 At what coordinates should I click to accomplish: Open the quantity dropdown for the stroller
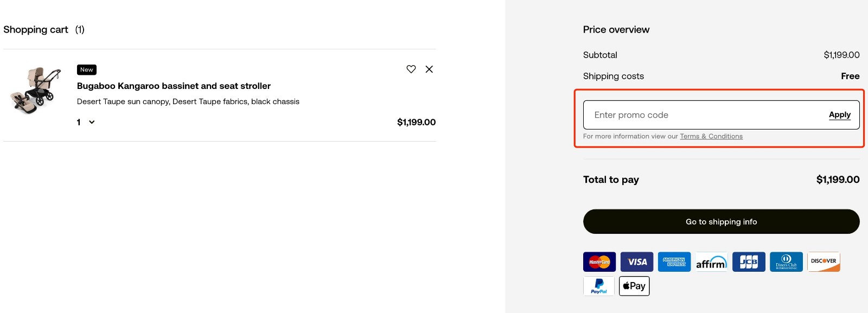(85, 122)
